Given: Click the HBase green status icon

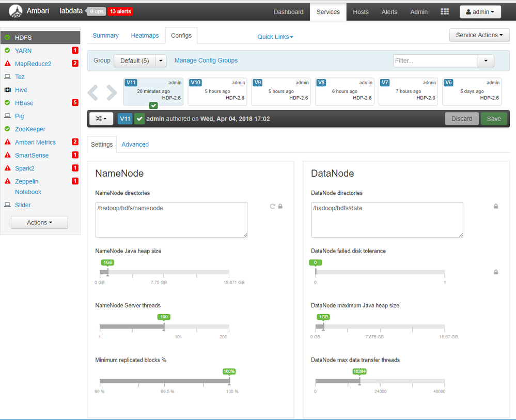Looking at the screenshot, I should (7, 103).
